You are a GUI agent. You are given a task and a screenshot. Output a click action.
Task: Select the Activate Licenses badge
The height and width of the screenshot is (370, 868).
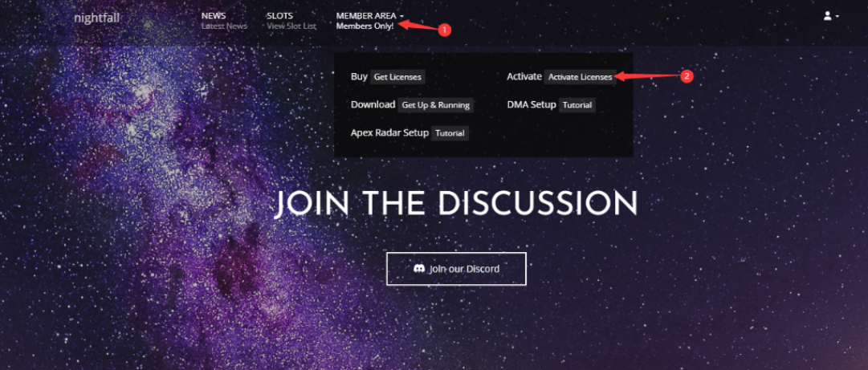pos(581,77)
